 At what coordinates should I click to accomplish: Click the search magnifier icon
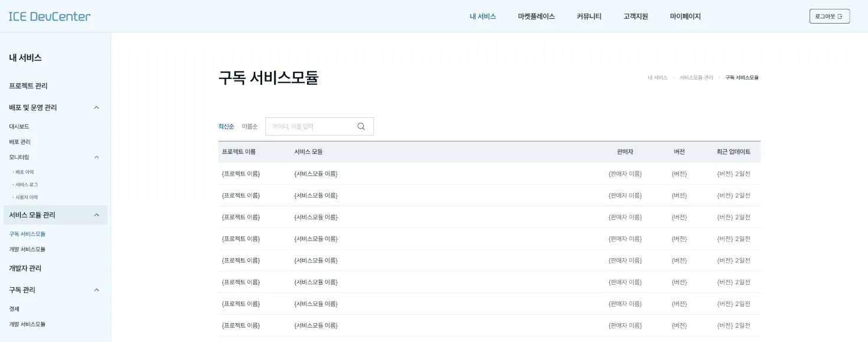[361, 126]
